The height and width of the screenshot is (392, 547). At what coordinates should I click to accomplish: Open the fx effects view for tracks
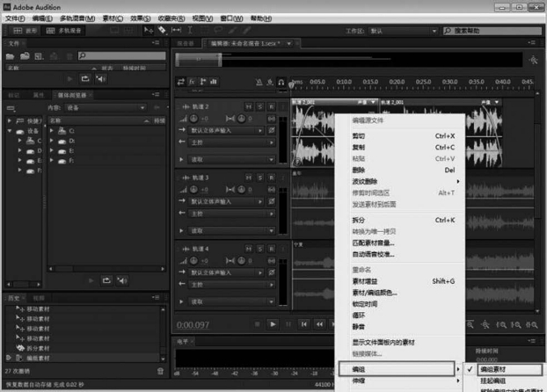point(192,83)
